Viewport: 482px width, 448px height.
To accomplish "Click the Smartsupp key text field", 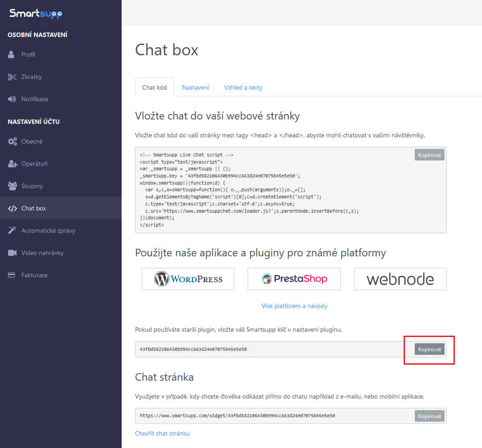I will point(267,349).
